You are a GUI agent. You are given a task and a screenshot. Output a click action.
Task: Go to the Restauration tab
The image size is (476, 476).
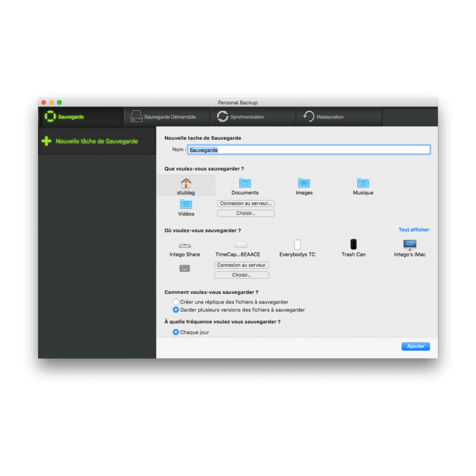click(x=339, y=117)
